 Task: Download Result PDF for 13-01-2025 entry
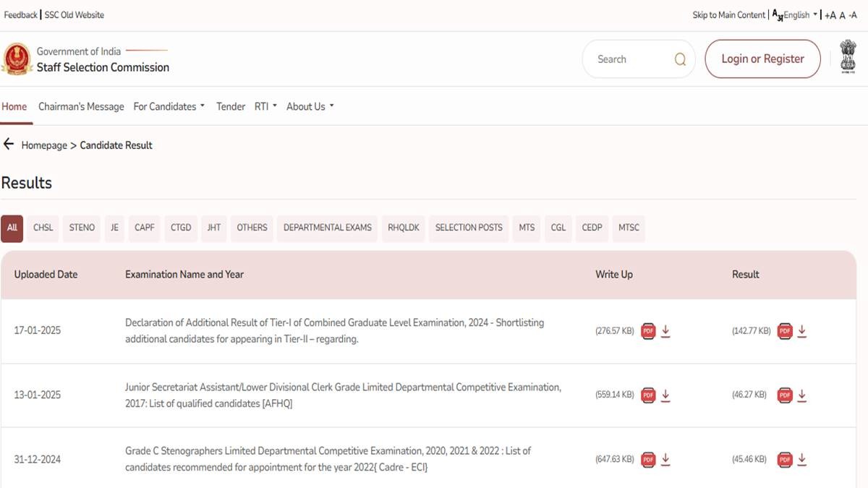[x=801, y=395]
